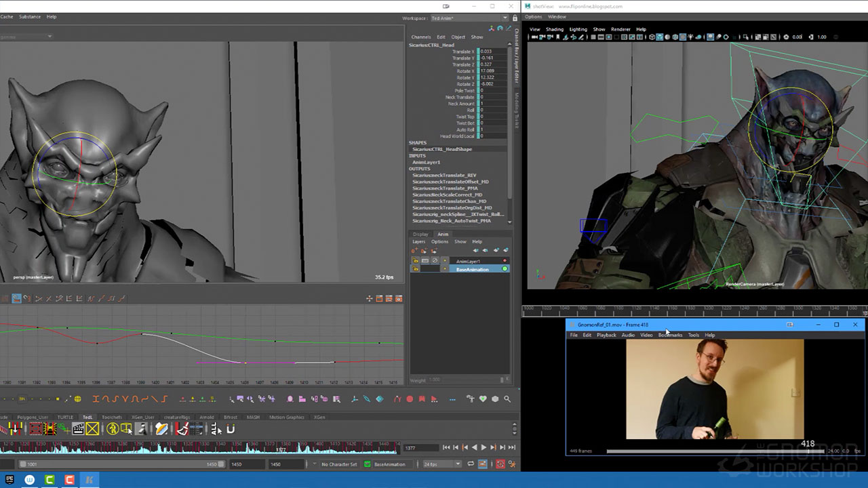Click the clapperboard icon on TedL shelf
The width and height of the screenshot is (868, 488).
pos(78,429)
